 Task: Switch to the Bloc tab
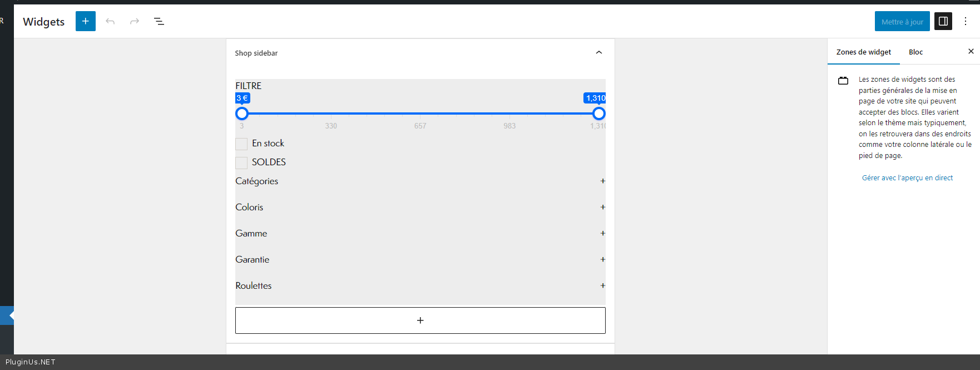click(x=915, y=52)
